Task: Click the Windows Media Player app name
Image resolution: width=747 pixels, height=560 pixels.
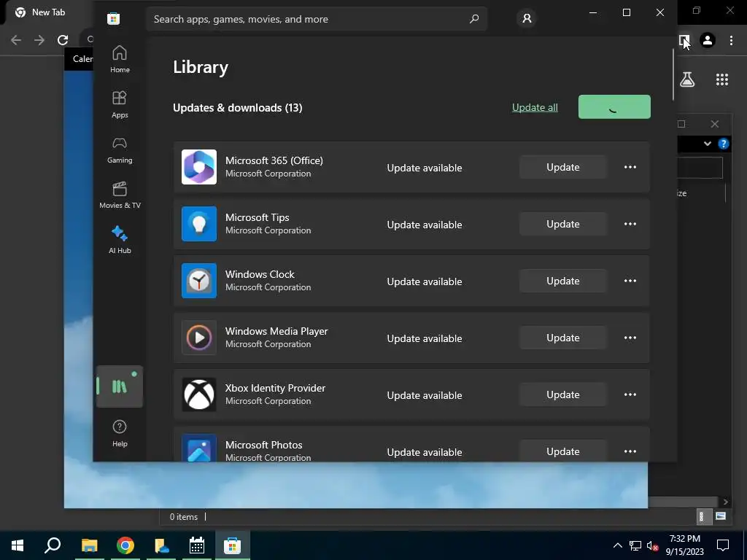Action: tap(276, 331)
